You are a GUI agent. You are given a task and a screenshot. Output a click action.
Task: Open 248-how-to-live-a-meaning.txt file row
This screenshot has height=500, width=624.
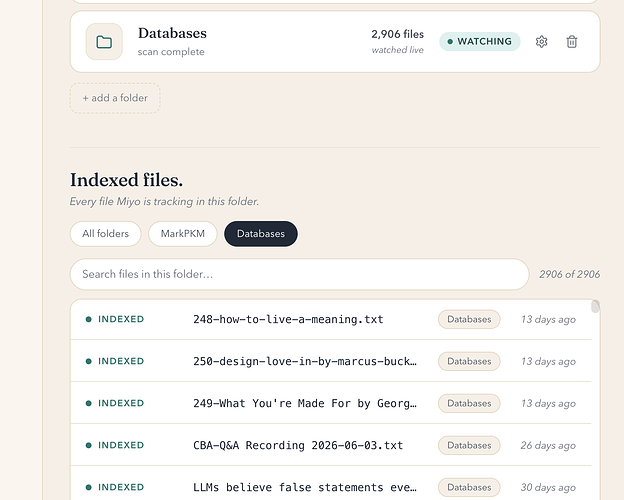pyautogui.click(x=331, y=319)
